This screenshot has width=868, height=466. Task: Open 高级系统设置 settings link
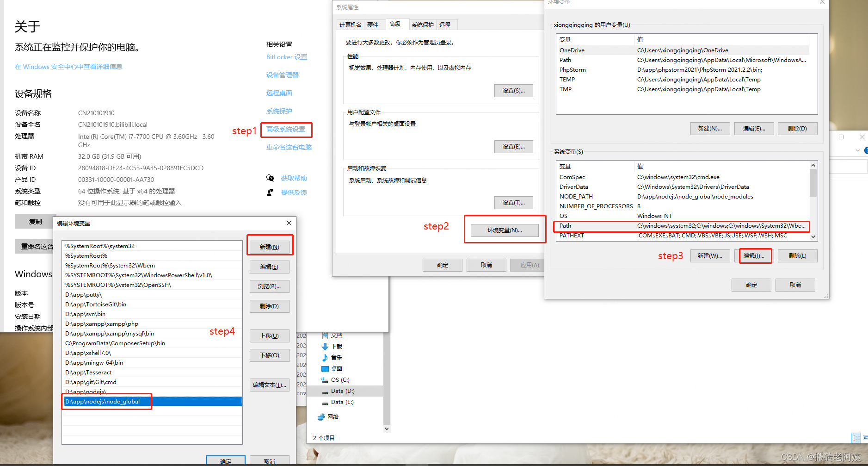(286, 130)
